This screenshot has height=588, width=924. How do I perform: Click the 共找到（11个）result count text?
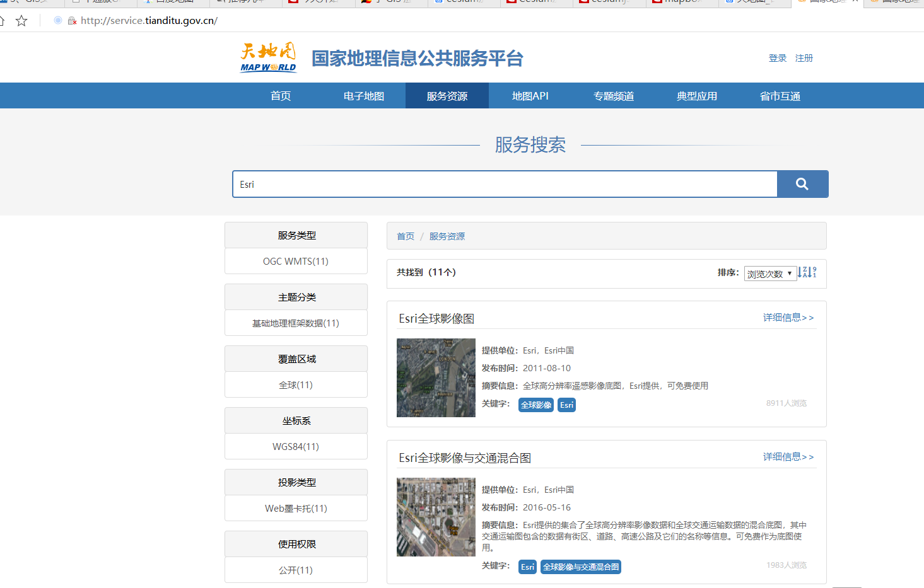coord(426,272)
